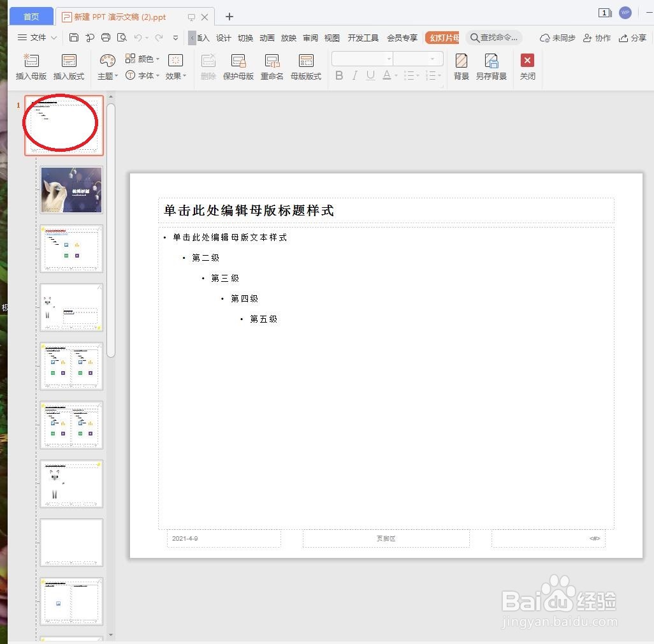
Task: Toggle Italic formatting button
Action: 354,75
